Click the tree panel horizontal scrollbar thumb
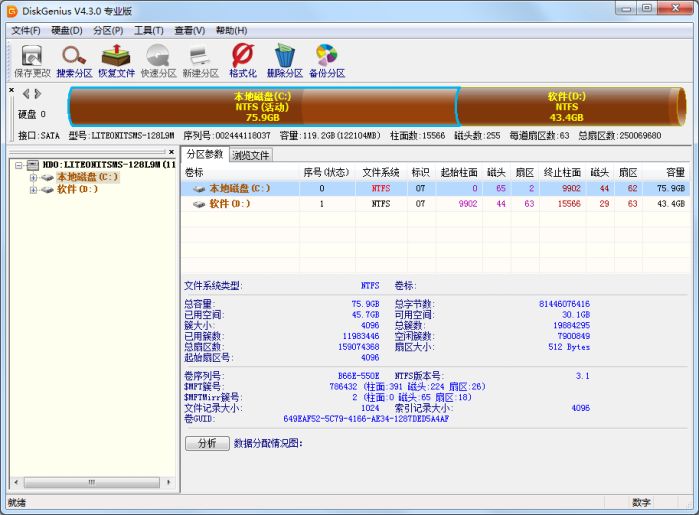 click(92, 482)
